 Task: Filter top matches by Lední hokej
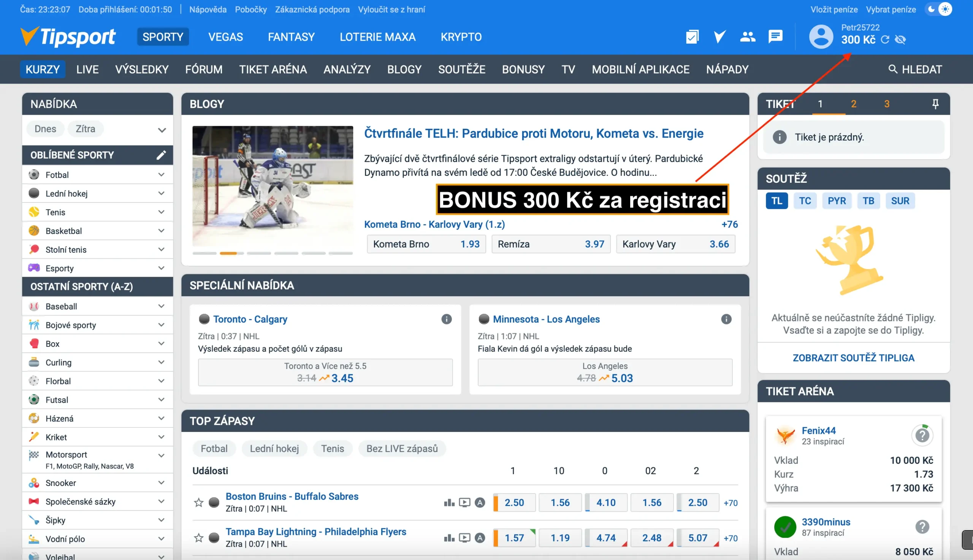click(274, 448)
